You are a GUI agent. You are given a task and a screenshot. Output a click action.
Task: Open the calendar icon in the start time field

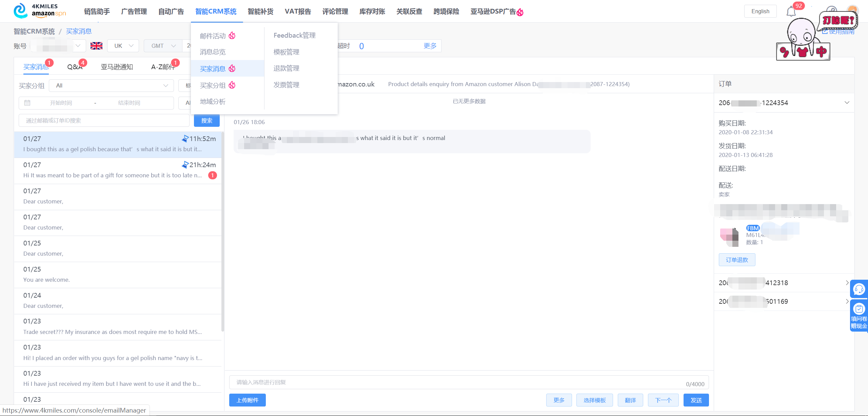[x=27, y=103]
